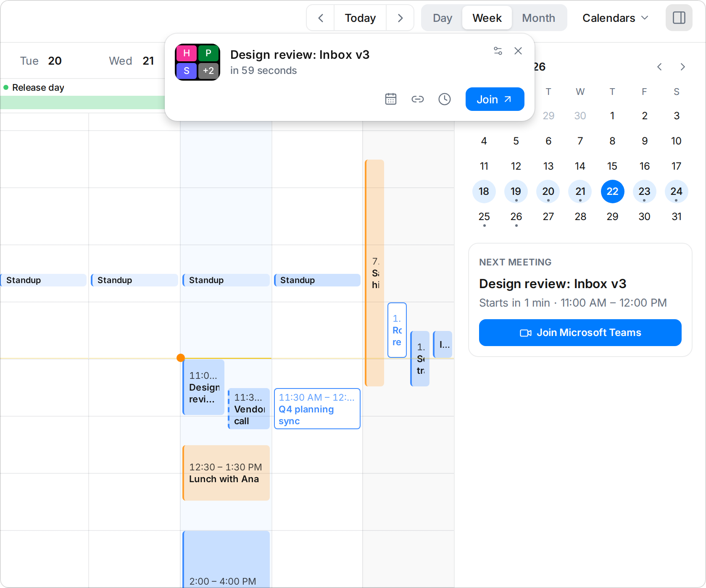706x588 pixels.
Task: Select day 24 in the mini calendar
Action: 677,192
